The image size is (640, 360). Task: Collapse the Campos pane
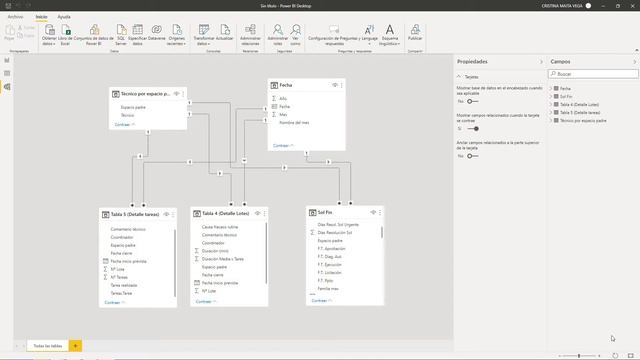(635, 62)
